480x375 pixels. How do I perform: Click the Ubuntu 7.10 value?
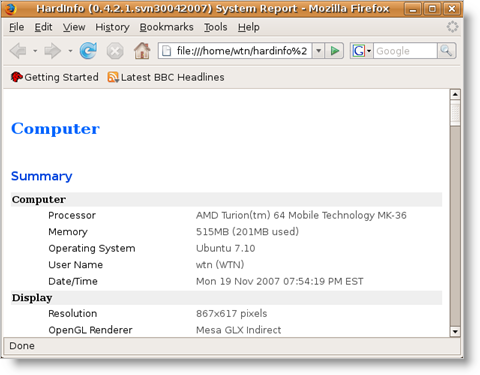226,248
